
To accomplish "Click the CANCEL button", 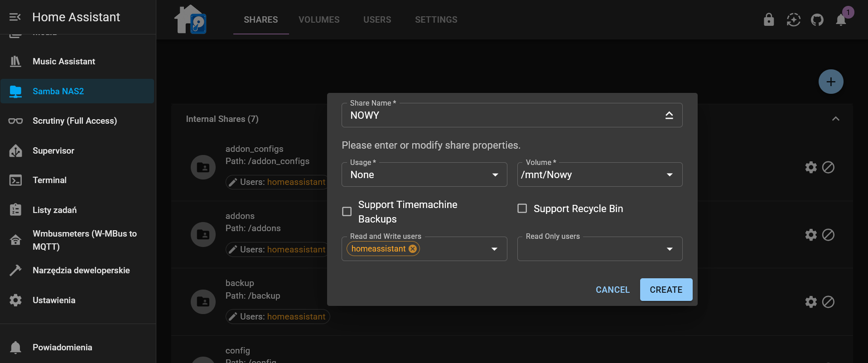I will [612, 290].
